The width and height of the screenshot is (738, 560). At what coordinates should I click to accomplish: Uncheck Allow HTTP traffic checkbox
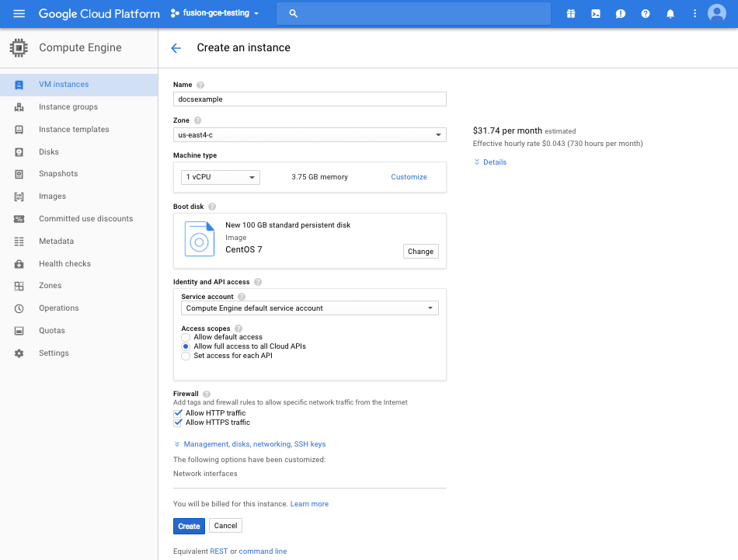click(x=178, y=413)
